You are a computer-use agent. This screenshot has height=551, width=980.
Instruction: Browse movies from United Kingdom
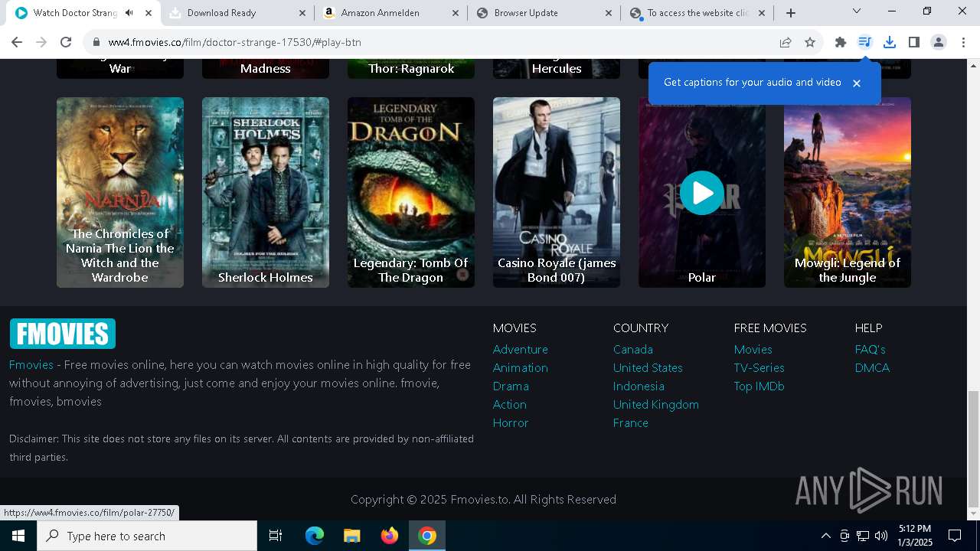click(656, 405)
